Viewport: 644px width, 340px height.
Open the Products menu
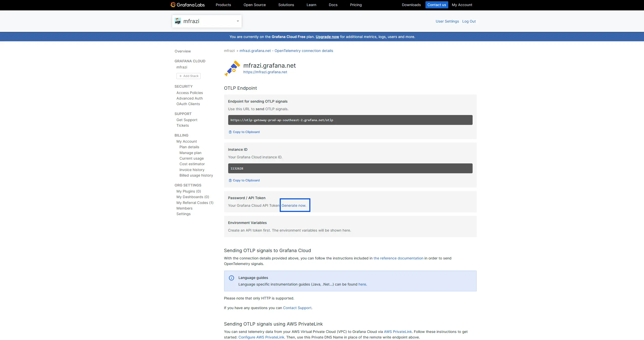point(223,5)
